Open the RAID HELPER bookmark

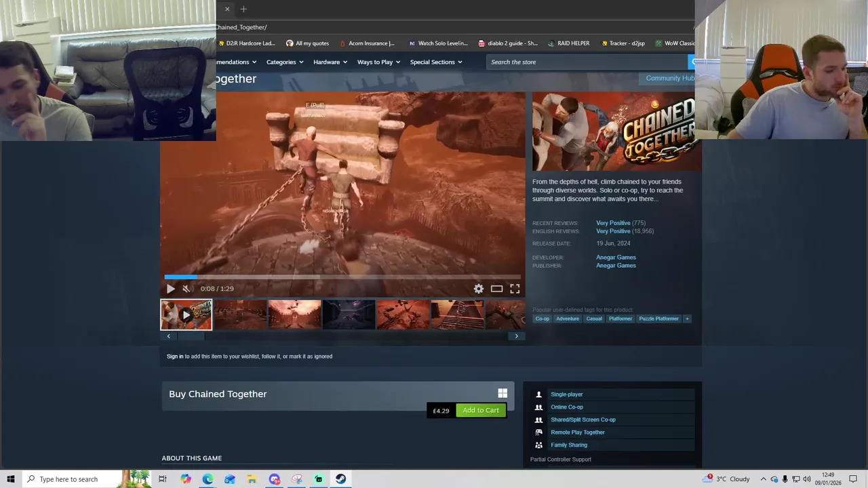(568, 43)
